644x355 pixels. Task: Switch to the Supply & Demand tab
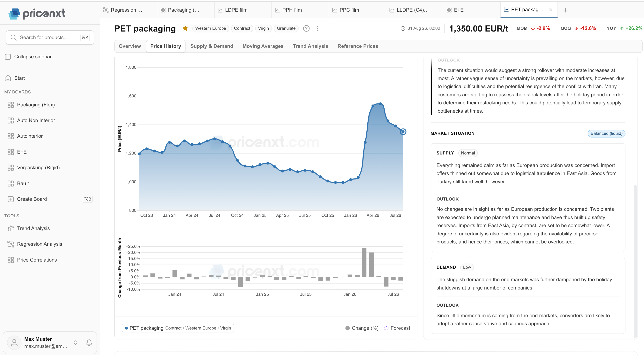click(x=212, y=46)
